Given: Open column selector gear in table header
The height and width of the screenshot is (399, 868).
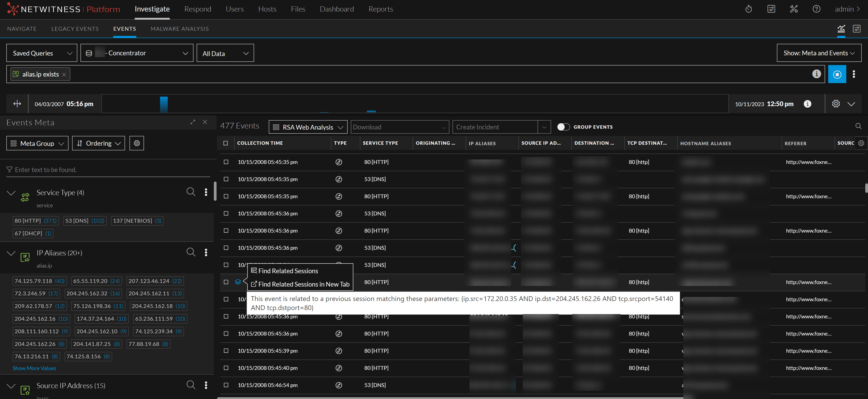Looking at the screenshot, I should (861, 143).
